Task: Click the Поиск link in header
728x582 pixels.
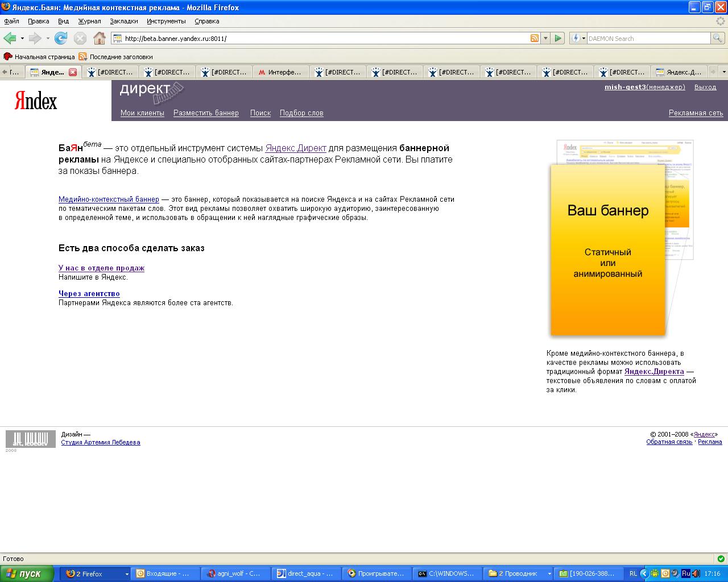Action: 260,113
